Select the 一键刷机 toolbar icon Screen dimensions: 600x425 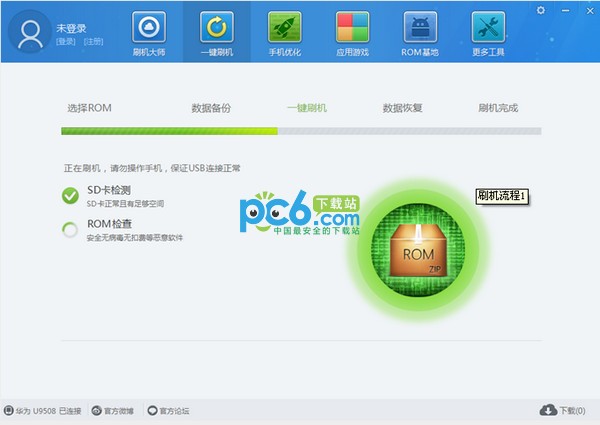(217, 27)
